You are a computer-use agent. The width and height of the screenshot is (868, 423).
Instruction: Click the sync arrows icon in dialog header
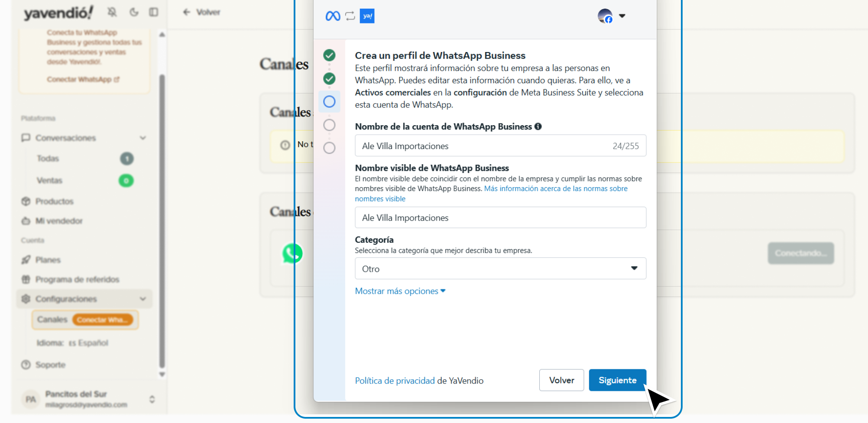point(350,16)
